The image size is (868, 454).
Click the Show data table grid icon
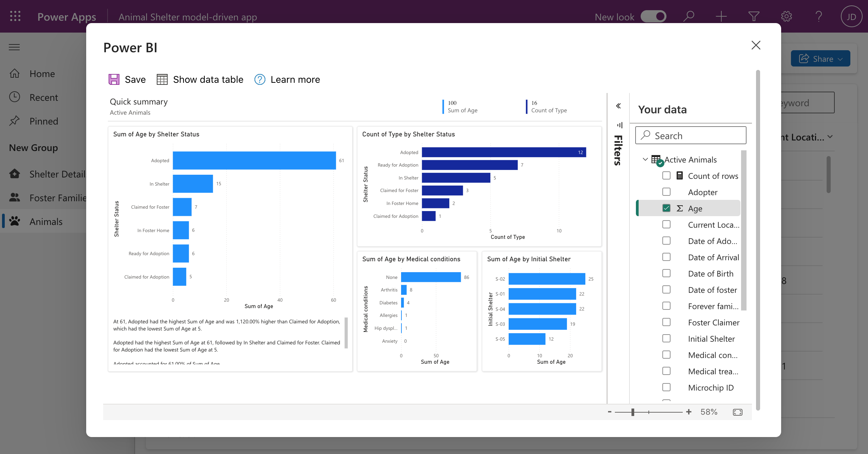162,79
